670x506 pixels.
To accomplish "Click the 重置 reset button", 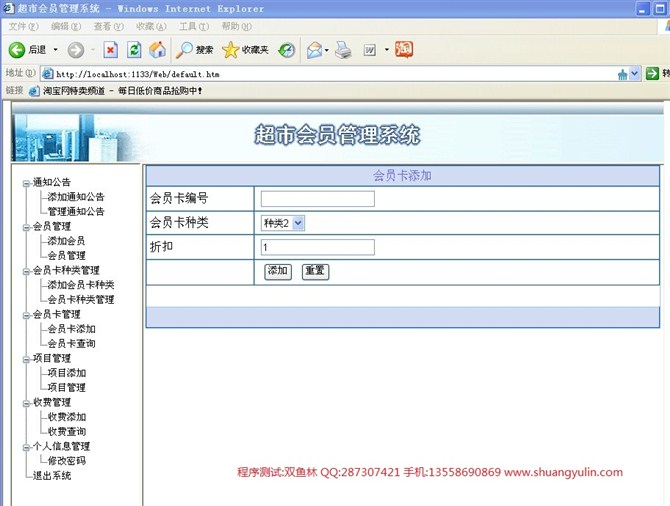I will click(315, 271).
